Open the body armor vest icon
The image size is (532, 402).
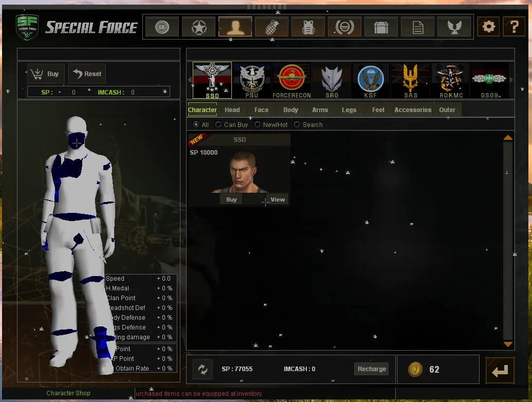tap(308, 27)
